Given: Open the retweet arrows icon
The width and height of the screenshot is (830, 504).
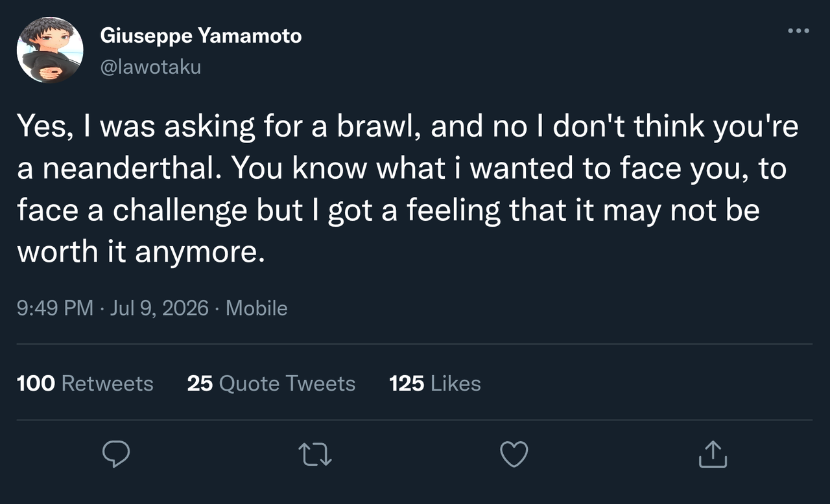Looking at the screenshot, I should click(x=315, y=454).
